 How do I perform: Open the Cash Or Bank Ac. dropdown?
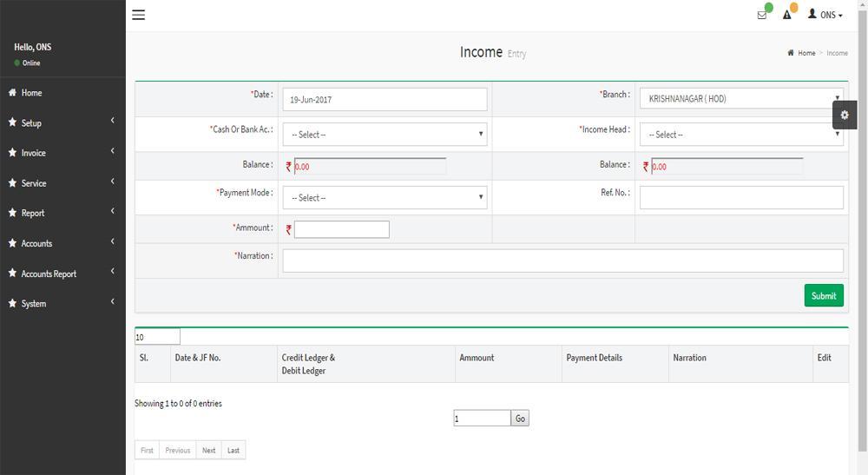click(385, 135)
